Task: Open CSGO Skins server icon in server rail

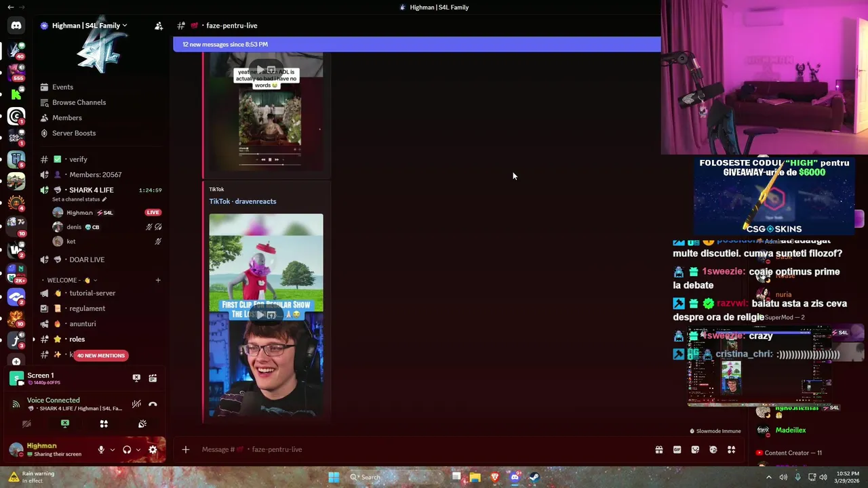Action: [16, 138]
